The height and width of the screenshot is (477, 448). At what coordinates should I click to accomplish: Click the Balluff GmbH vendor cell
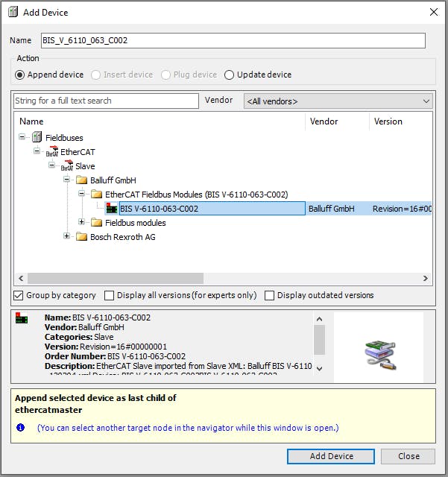click(332, 209)
